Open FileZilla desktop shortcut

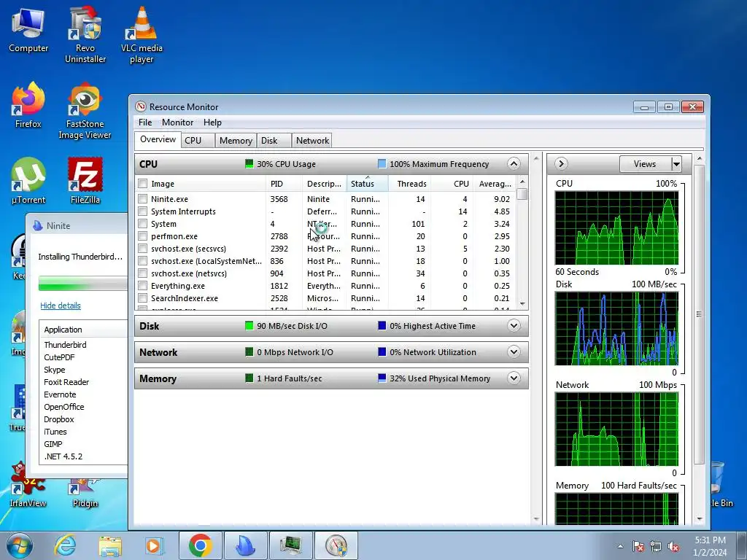tap(85, 181)
